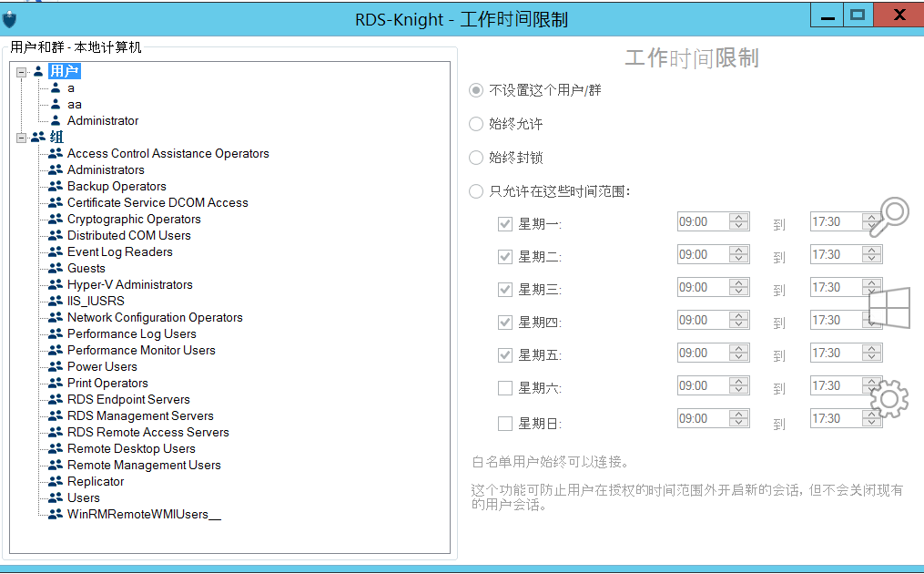Maximize the RDS-Knight window
Screen dimensions: 924x574
(x=858, y=15)
